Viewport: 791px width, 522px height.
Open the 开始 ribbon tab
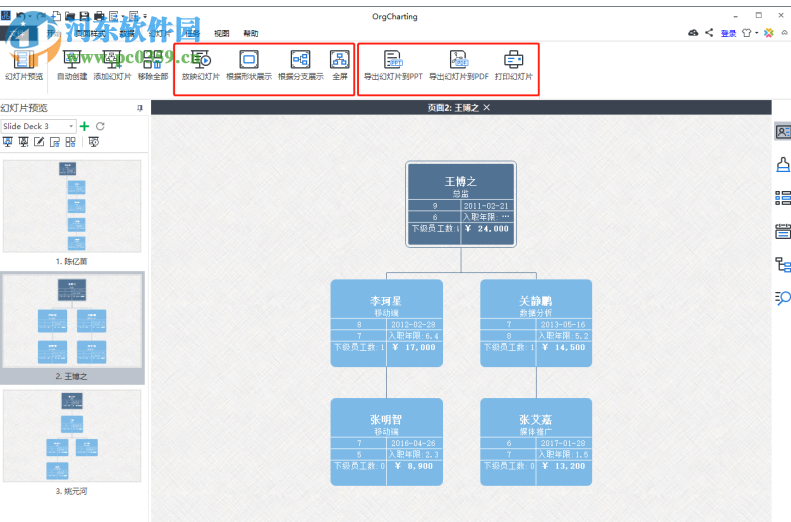point(53,33)
